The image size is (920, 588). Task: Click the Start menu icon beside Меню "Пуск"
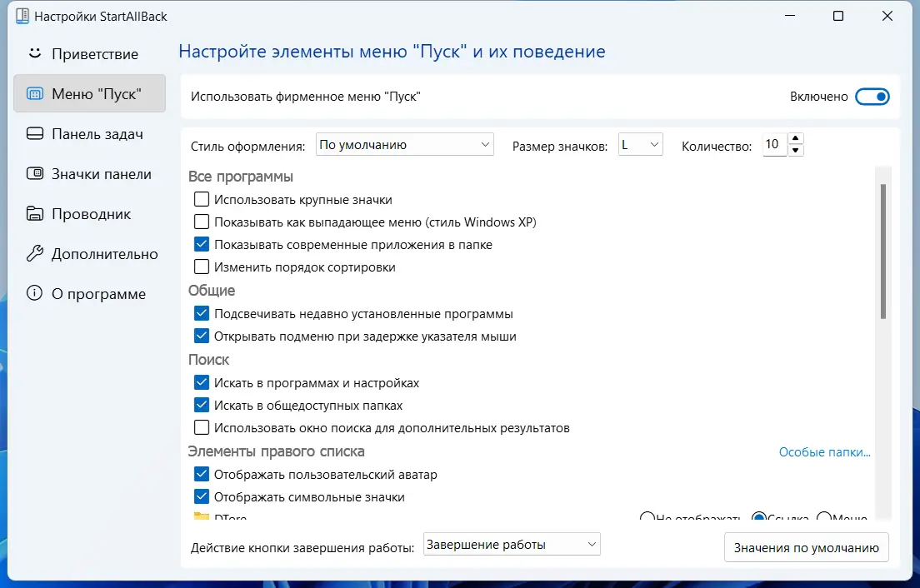[x=33, y=93]
